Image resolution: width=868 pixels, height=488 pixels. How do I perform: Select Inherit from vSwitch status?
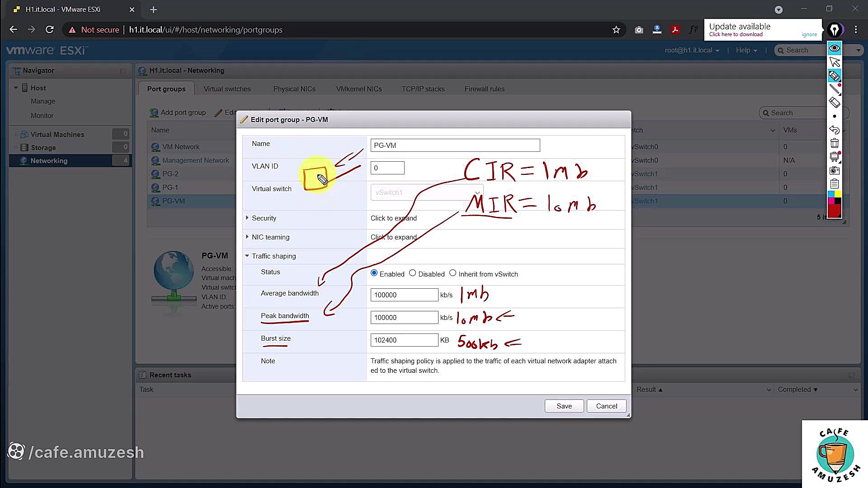pyautogui.click(x=453, y=273)
